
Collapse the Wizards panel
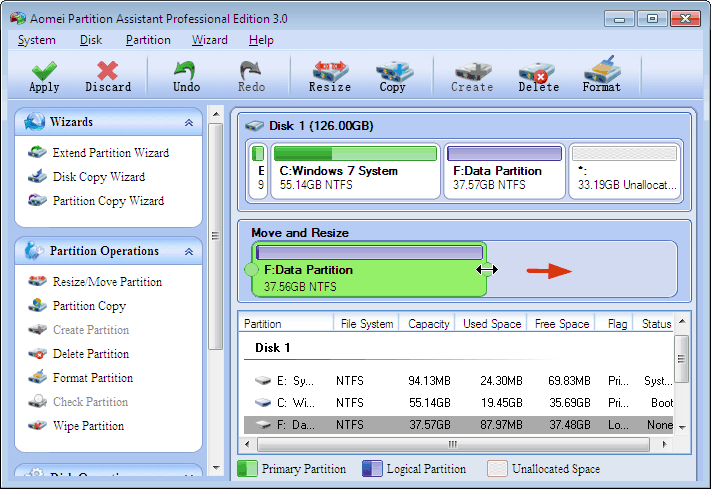pos(189,123)
